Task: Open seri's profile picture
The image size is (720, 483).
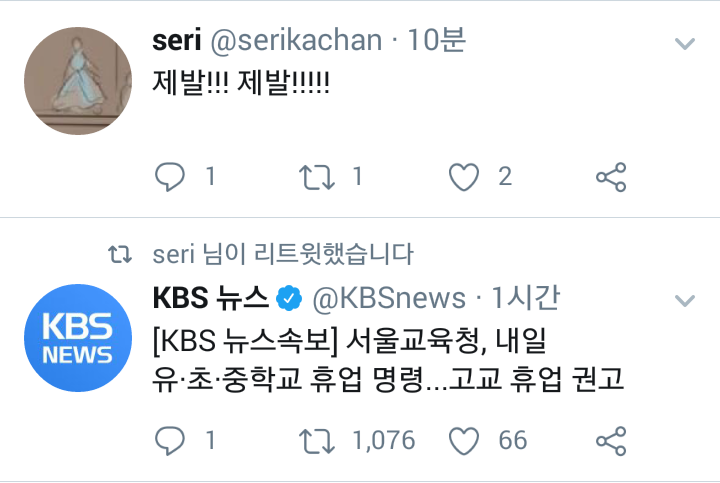Action: pyautogui.click(x=77, y=81)
